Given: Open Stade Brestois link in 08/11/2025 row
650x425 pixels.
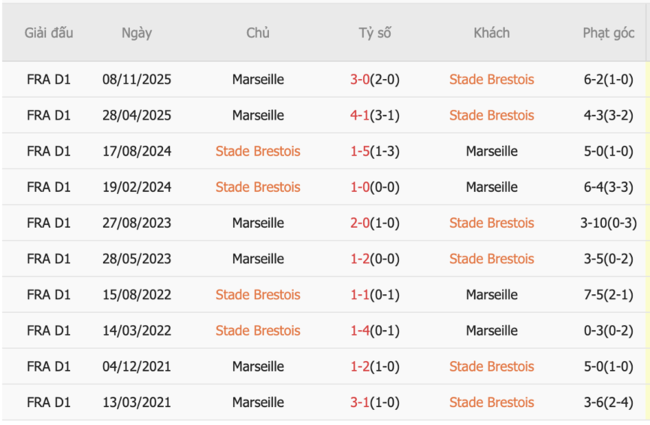Looking at the screenshot, I should (491, 79).
